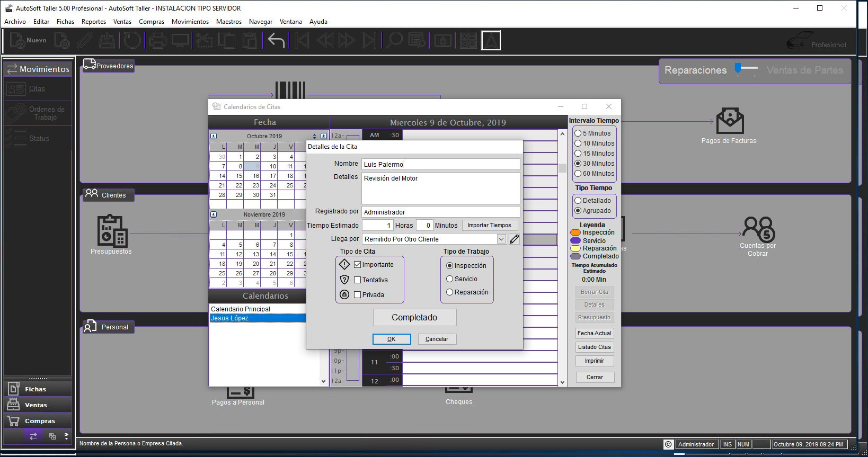Click schedule scrollbar down arrow
Viewport: 868px width, 457px height.
click(x=562, y=381)
